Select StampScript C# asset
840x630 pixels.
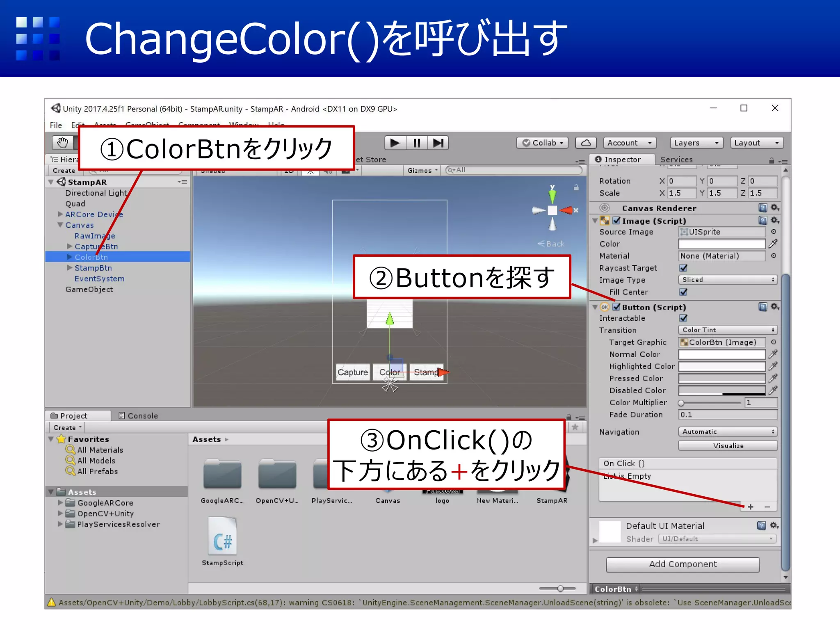(222, 541)
